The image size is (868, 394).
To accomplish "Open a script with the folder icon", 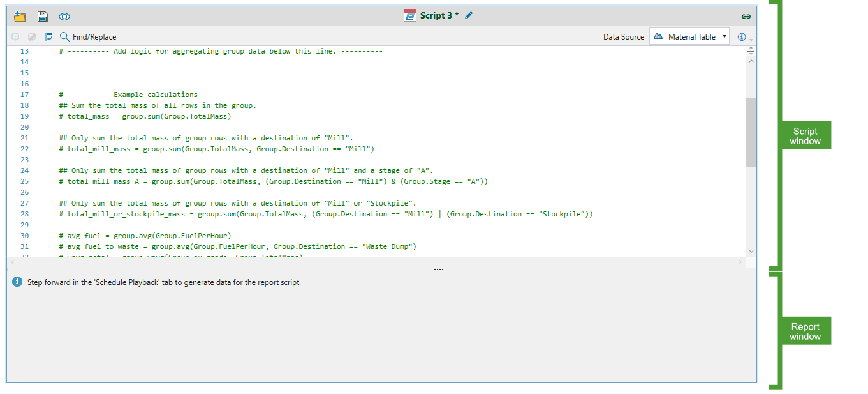I will 19,17.
